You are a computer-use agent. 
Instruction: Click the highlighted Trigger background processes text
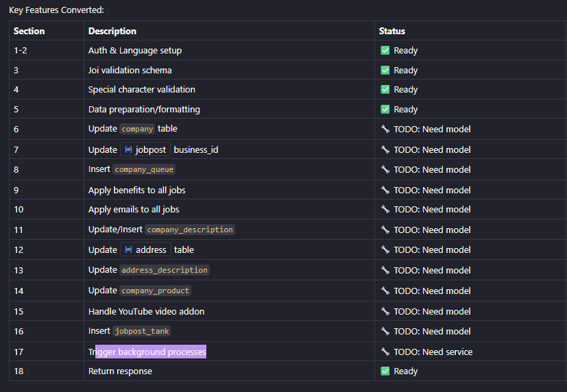[x=150, y=352]
